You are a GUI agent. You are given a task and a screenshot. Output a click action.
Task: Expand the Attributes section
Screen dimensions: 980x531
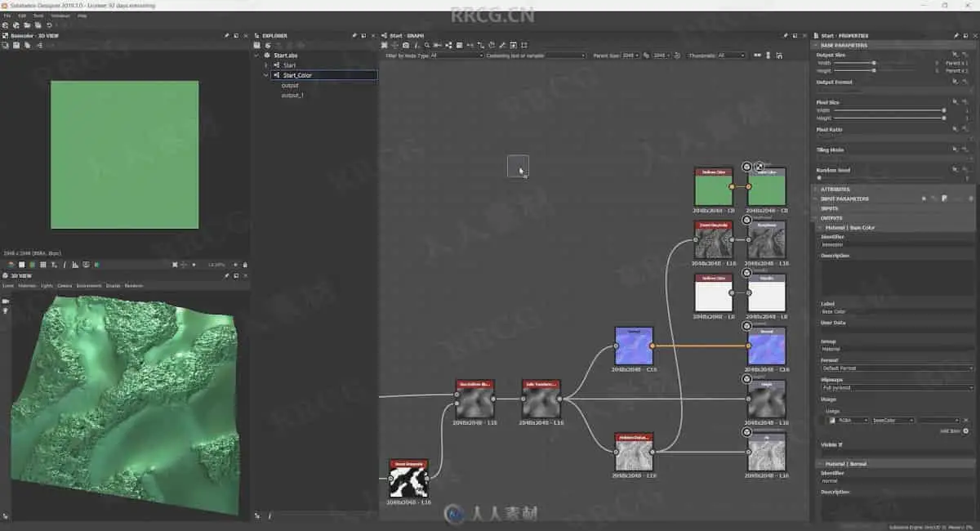pyautogui.click(x=814, y=190)
